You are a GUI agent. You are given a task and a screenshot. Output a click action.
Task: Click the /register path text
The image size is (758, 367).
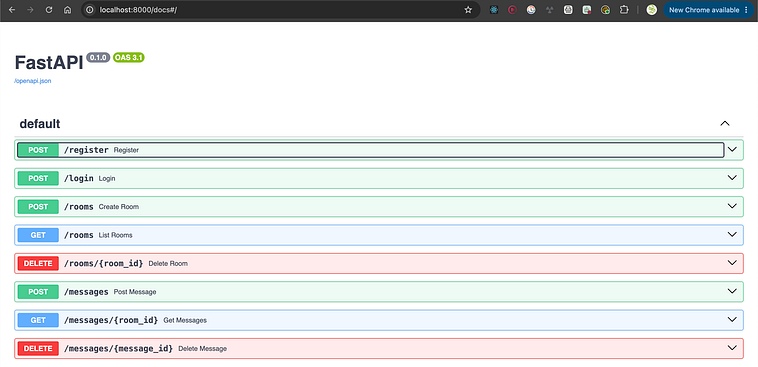[86, 150]
